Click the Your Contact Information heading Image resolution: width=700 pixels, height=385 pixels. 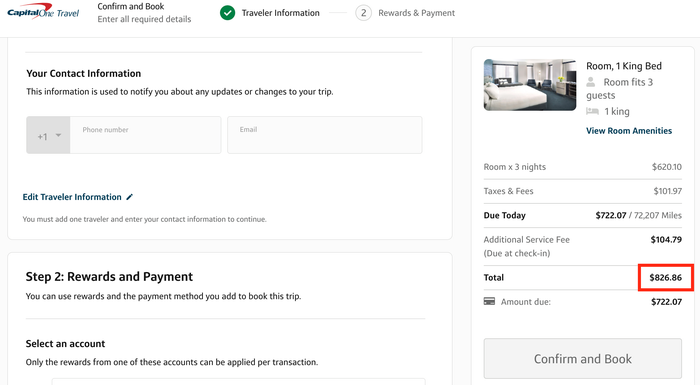point(83,73)
